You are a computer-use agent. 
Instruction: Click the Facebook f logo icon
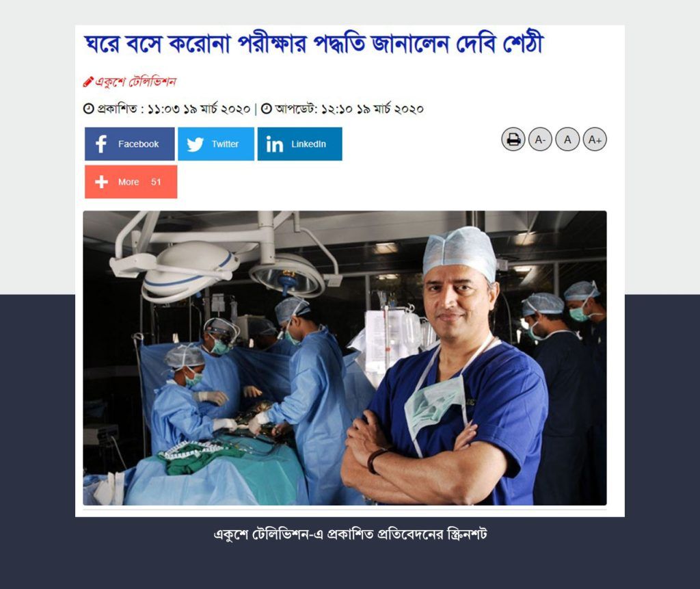point(101,144)
